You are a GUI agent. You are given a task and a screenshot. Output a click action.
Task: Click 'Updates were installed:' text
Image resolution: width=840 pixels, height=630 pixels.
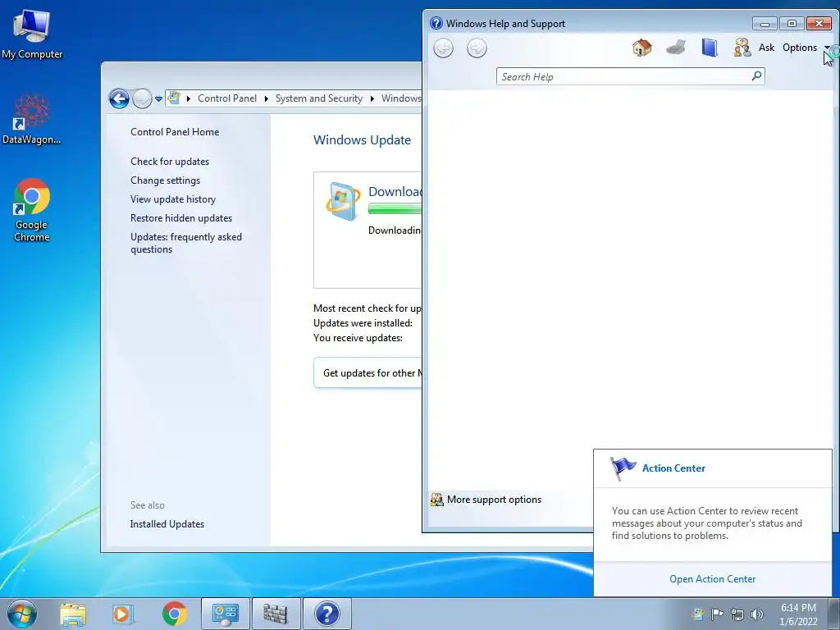pos(363,323)
